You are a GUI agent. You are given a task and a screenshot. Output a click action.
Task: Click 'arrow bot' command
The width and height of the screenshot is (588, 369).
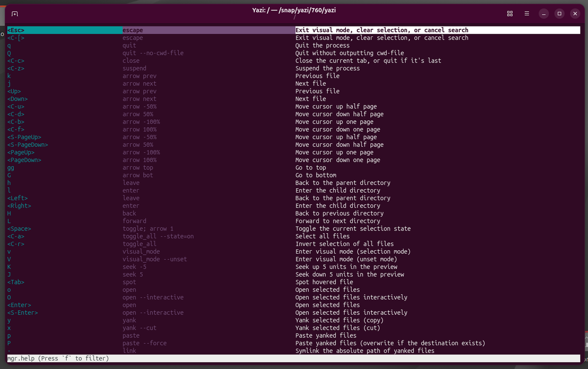pos(138,175)
